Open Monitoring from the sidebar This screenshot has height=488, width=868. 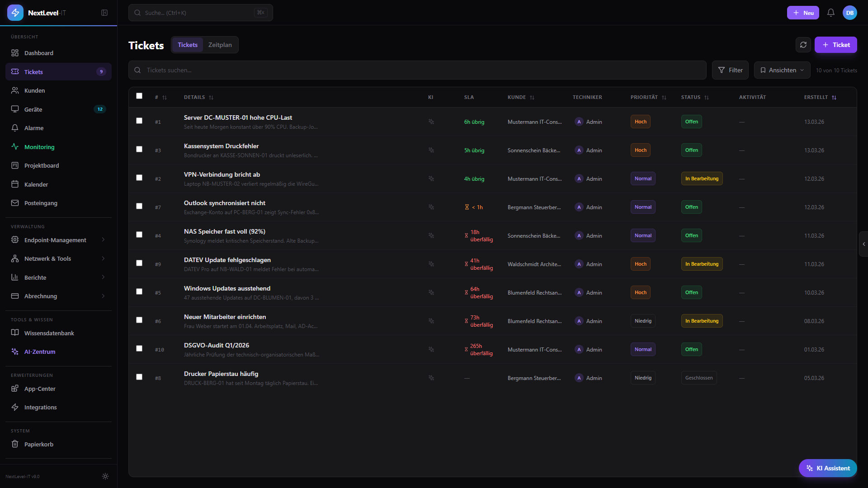click(x=39, y=147)
